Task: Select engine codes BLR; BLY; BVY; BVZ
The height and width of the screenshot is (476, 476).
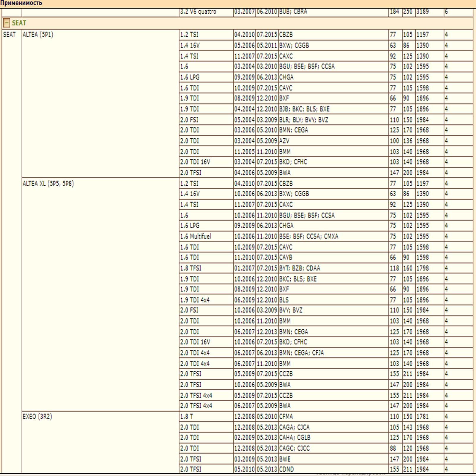Action: (303, 120)
